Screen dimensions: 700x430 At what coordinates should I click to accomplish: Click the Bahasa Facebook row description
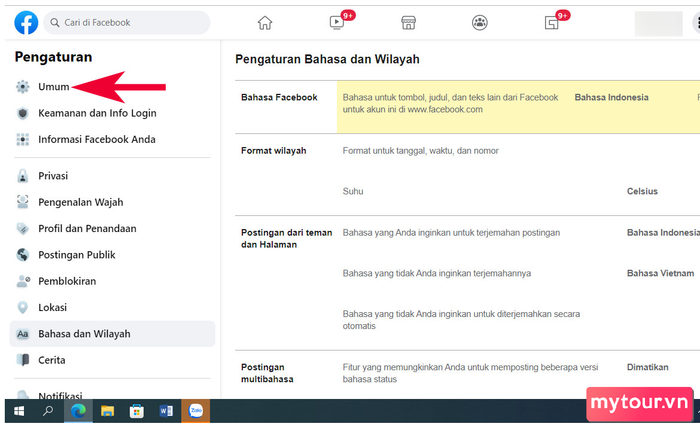point(450,103)
